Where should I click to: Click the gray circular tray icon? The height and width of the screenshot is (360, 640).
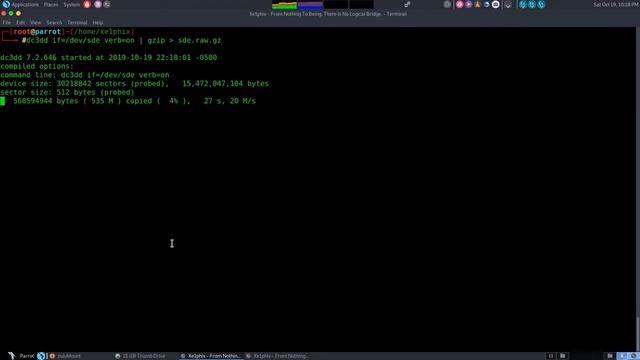[x=447, y=4]
